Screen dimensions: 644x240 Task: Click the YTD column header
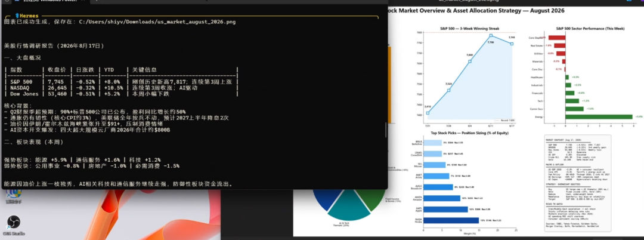109,70
